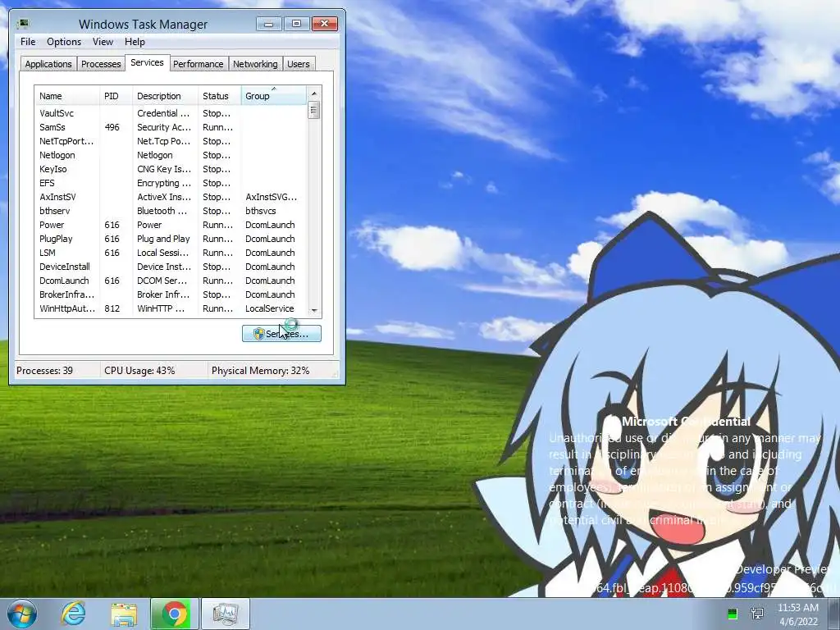Open the View menu
Image resolution: width=840 pixels, height=630 pixels.
click(x=103, y=42)
